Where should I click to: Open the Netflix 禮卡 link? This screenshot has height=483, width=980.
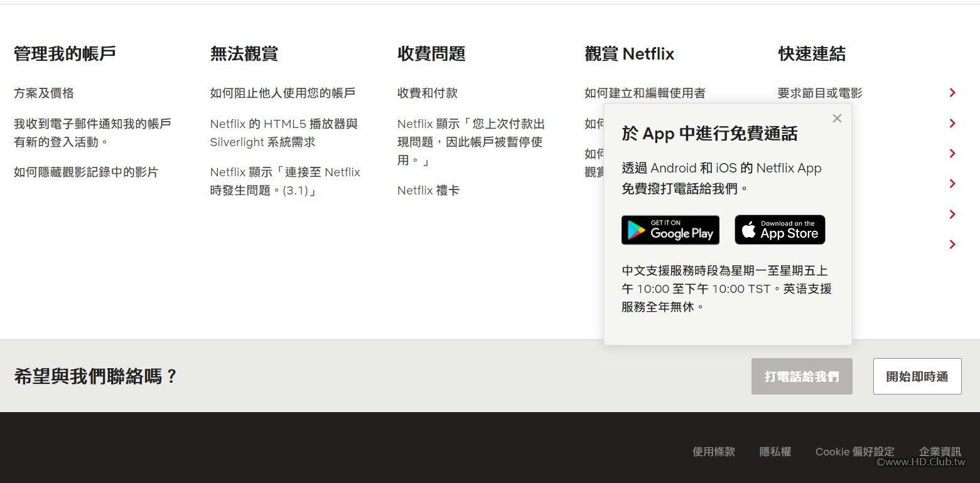pos(428,190)
